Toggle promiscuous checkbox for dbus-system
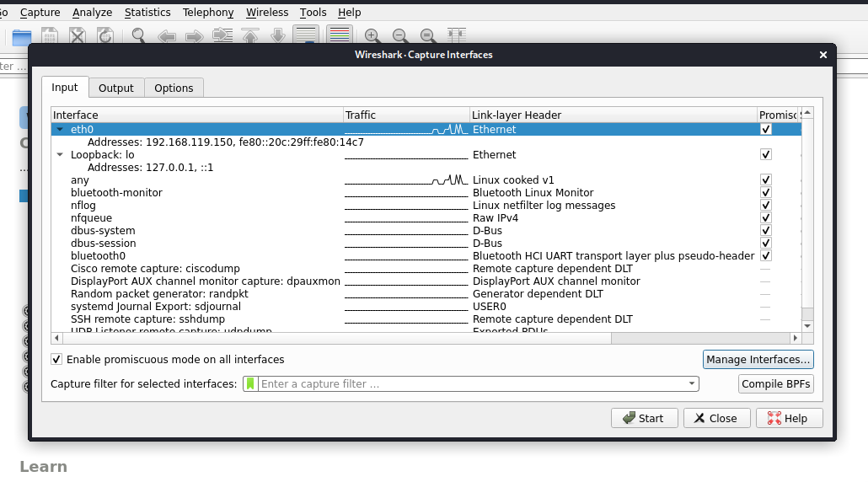 coord(765,231)
